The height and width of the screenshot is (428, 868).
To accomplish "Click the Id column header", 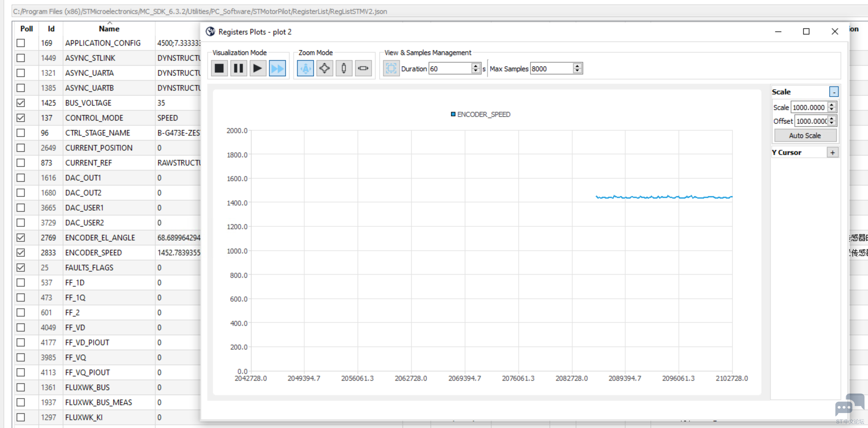I will 51,29.
